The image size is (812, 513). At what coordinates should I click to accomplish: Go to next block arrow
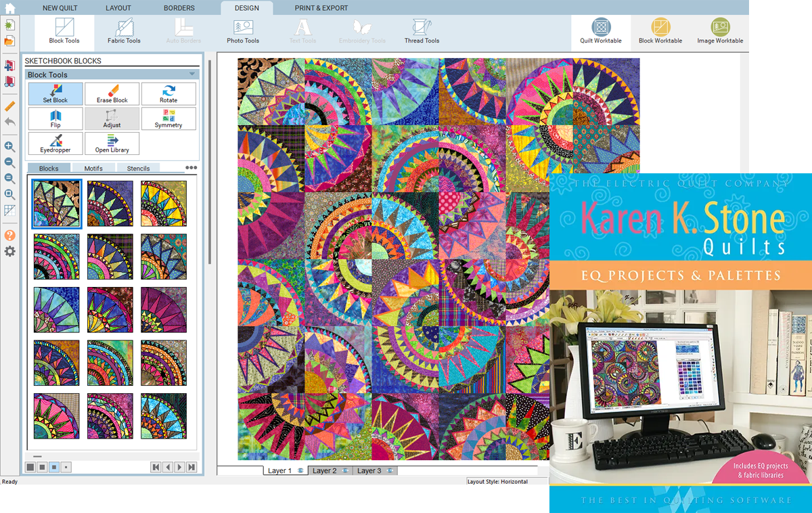179,467
